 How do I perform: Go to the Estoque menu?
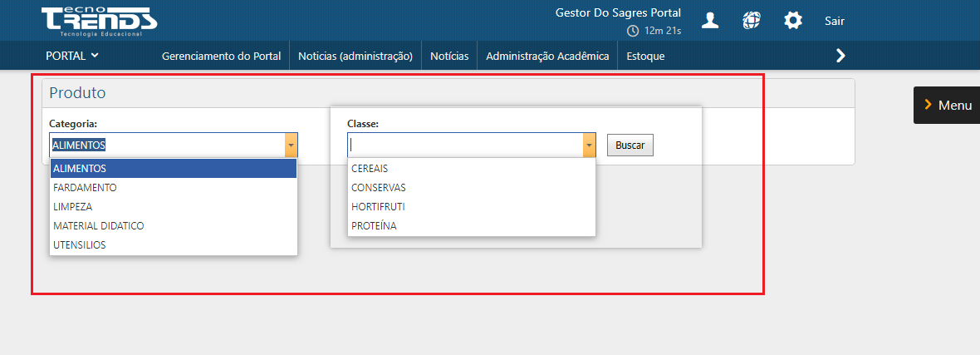point(645,57)
